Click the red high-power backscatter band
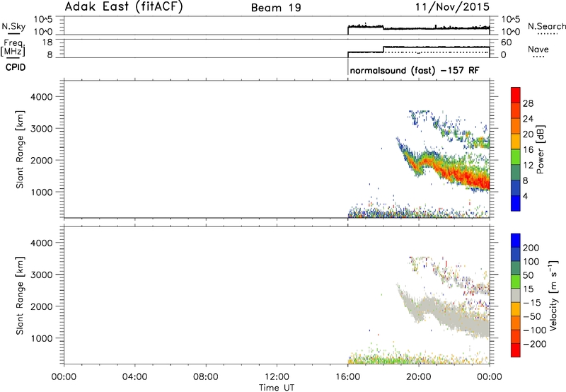Viewport: 566px width, 392px height. click(466, 178)
